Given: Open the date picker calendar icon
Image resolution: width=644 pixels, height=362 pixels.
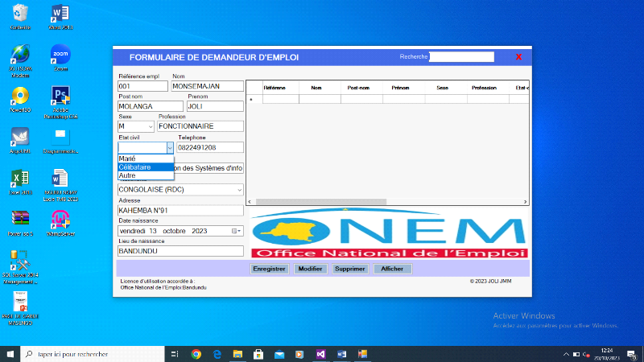Looking at the screenshot, I should pos(236,231).
